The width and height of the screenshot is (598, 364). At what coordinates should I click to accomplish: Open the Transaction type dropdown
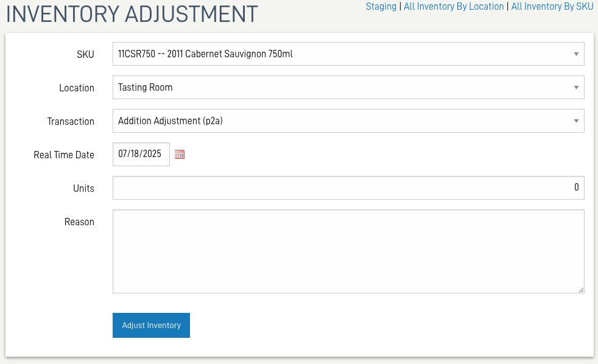[348, 121]
